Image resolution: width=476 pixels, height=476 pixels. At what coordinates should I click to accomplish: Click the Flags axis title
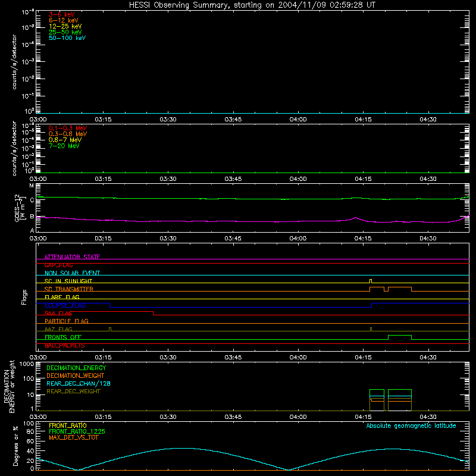[24, 297]
